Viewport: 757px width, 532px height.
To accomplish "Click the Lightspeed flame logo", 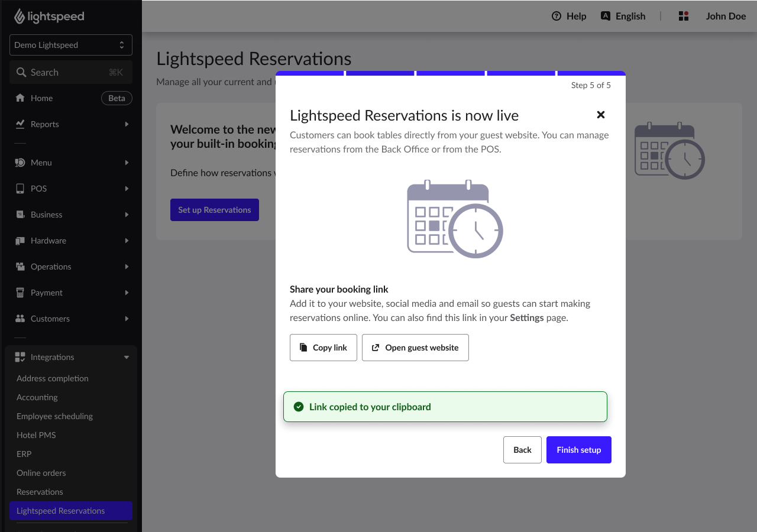I will 20,16.
